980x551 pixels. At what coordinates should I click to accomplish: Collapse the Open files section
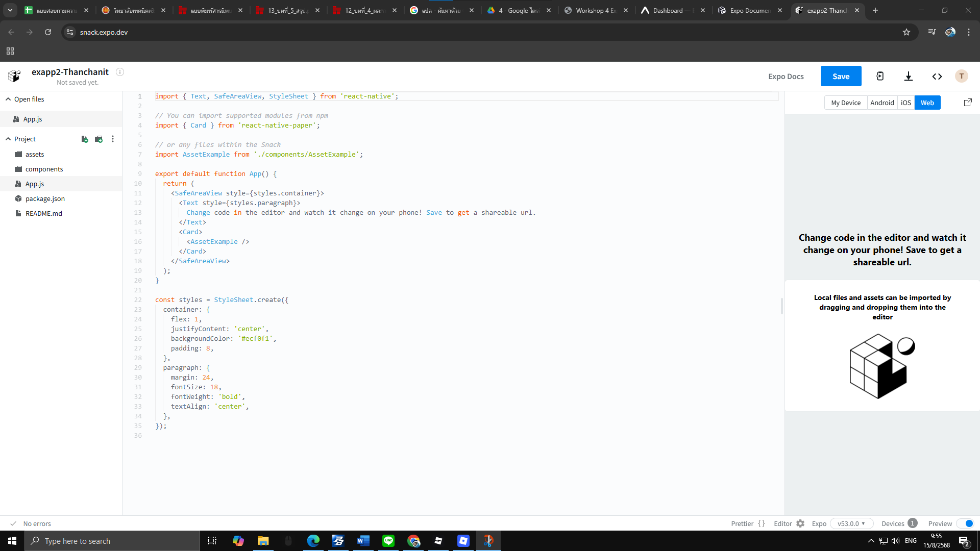coord(8,99)
